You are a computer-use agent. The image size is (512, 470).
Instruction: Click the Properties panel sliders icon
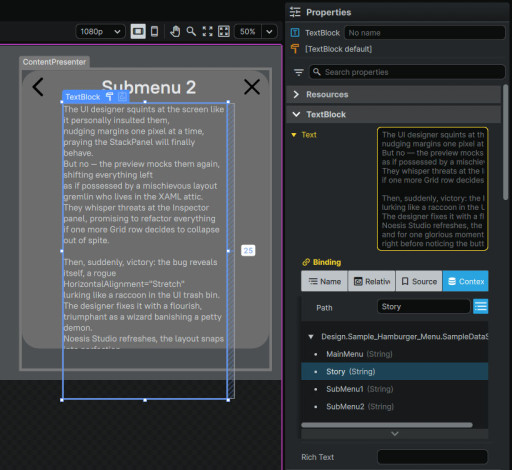295,12
